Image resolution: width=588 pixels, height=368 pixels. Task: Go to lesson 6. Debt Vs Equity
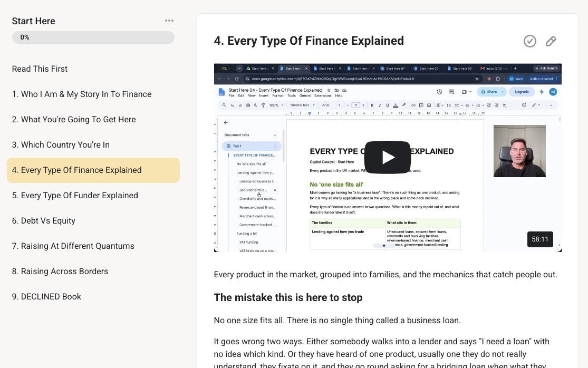[x=43, y=221]
